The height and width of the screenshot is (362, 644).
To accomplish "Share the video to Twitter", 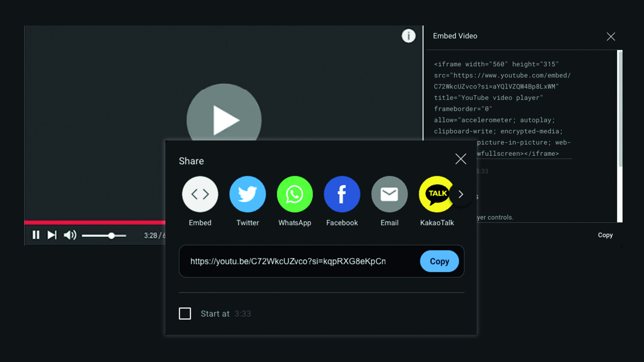I will (248, 194).
